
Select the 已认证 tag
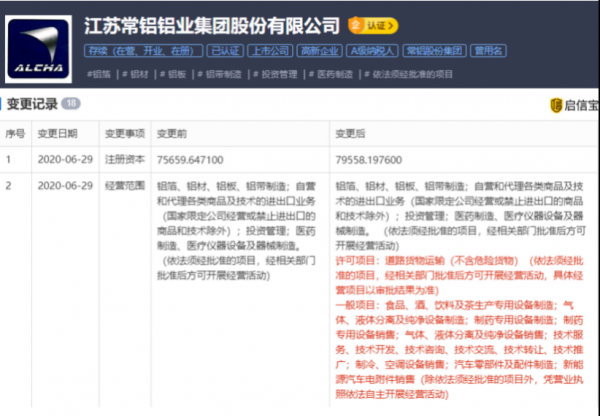pyautogui.click(x=225, y=51)
